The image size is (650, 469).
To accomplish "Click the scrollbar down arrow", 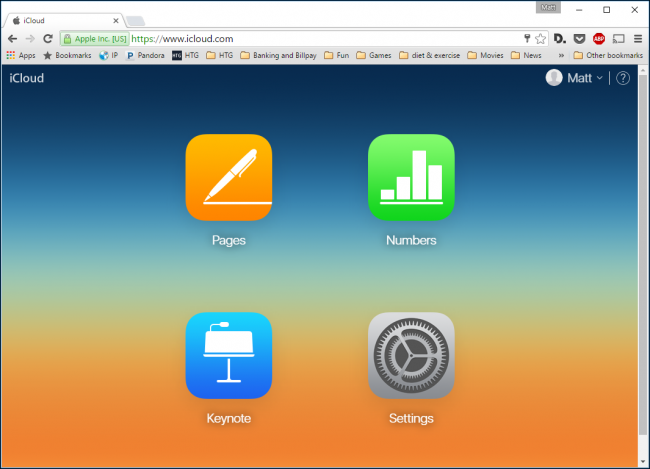I will tap(643, 461).
